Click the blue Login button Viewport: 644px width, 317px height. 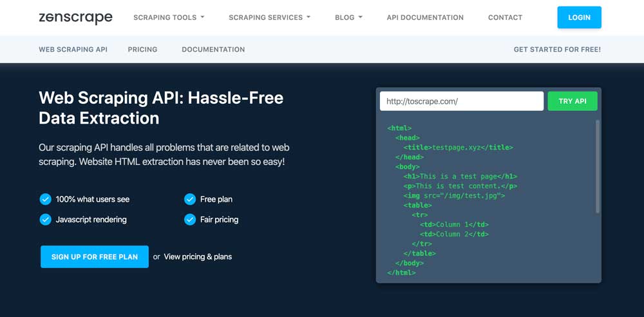click(x=579, y=17)
